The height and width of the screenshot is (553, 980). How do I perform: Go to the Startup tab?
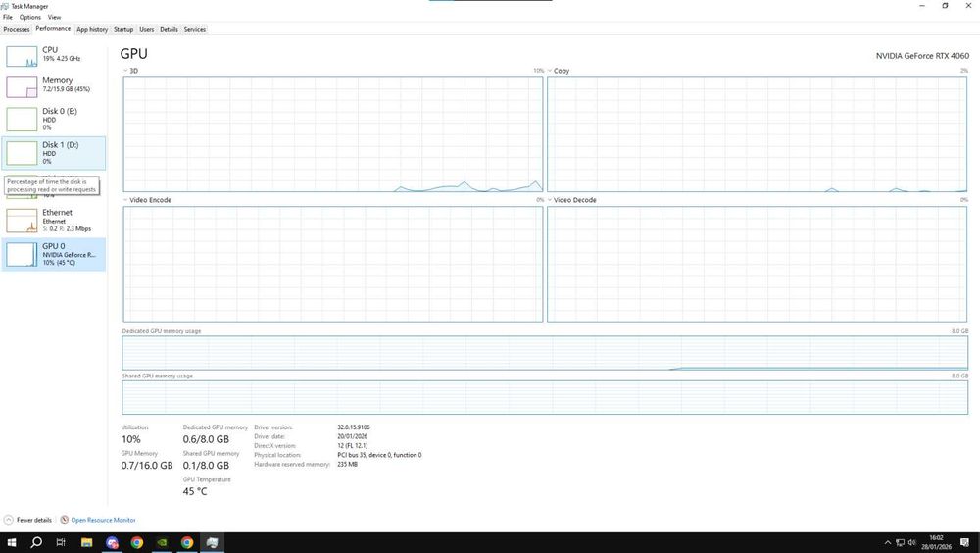tap(123, 29)
